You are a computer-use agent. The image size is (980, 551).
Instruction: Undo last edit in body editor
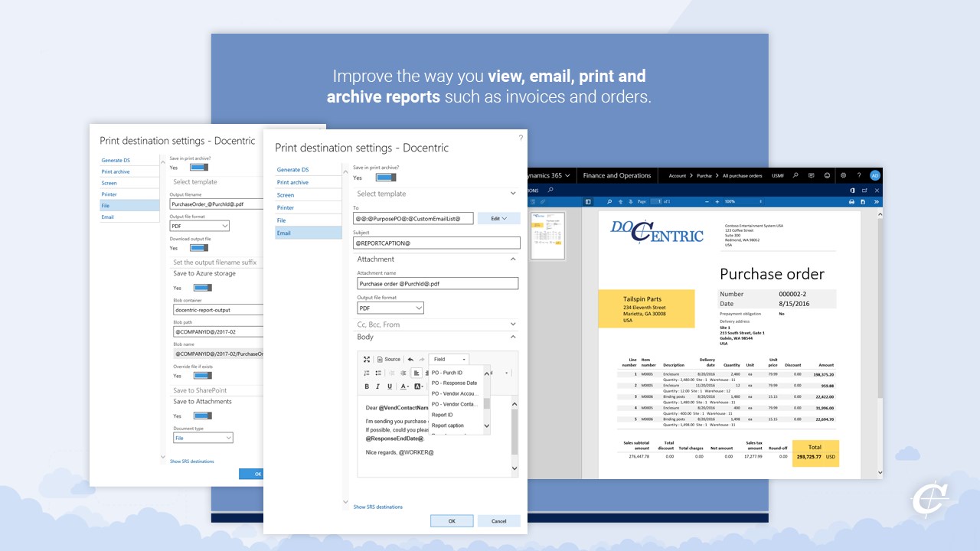click(410, 359)
